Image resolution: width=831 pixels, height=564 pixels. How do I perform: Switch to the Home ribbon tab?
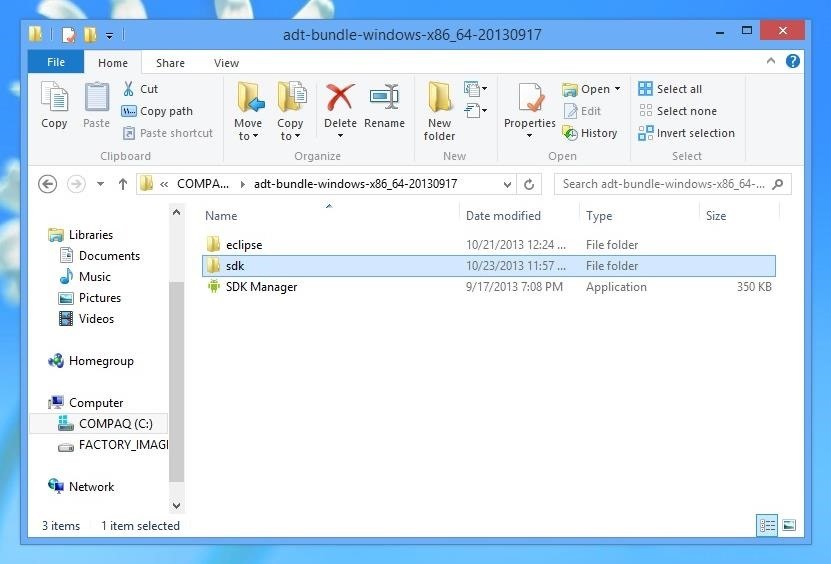point(113,63)
